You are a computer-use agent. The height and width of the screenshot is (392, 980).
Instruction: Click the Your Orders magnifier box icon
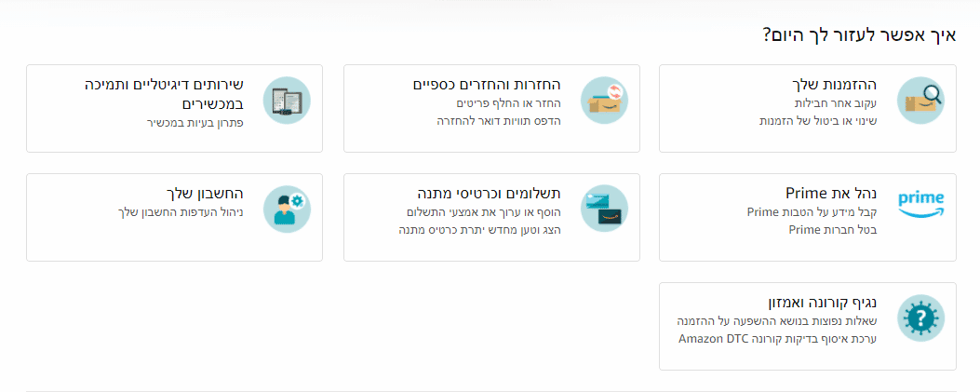click(920, 100)
